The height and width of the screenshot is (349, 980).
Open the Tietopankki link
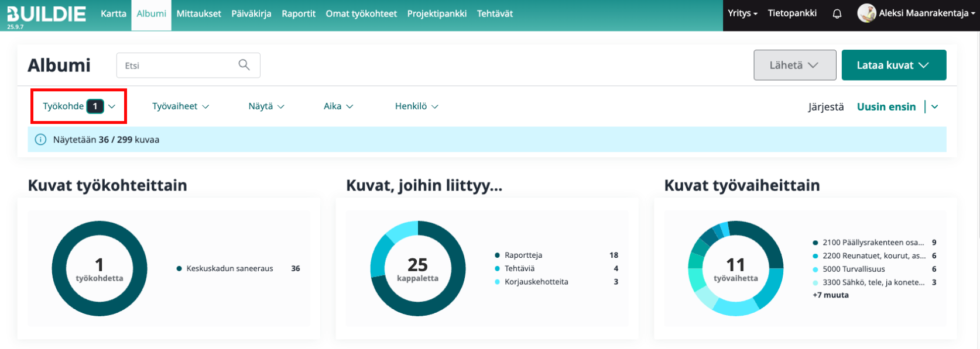[x=792, y=13]
